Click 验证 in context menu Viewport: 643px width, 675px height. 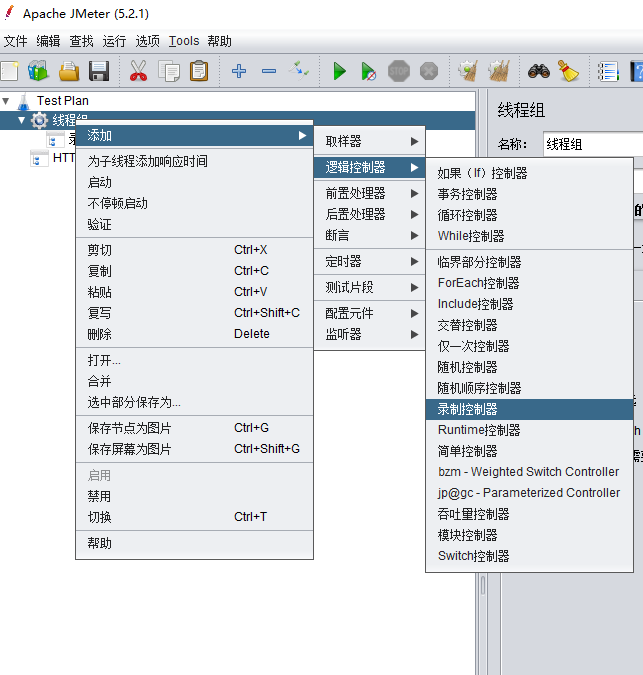[194, 225]
